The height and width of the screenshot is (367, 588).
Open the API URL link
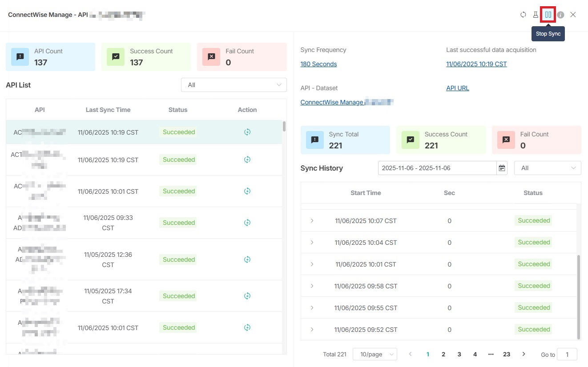tap(458, 88)
